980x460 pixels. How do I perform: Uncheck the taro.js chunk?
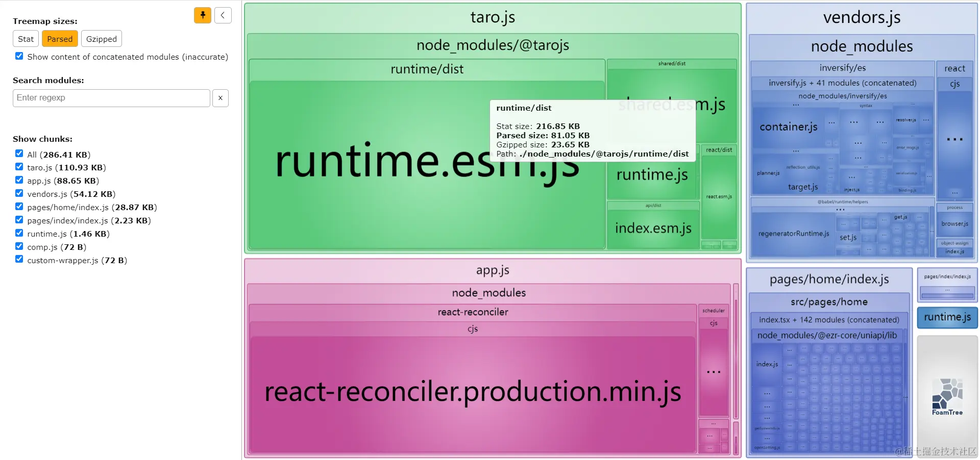pos(19,167)
